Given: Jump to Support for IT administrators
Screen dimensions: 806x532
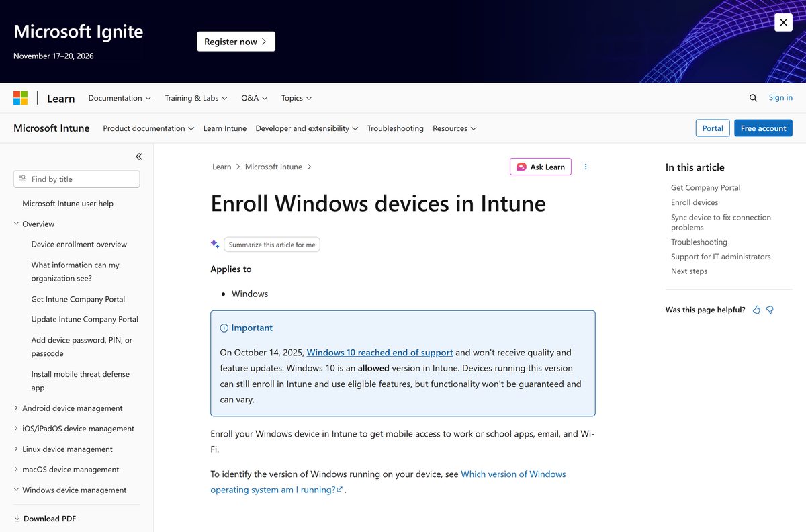Looking at the screenshot, I should 721,257.
